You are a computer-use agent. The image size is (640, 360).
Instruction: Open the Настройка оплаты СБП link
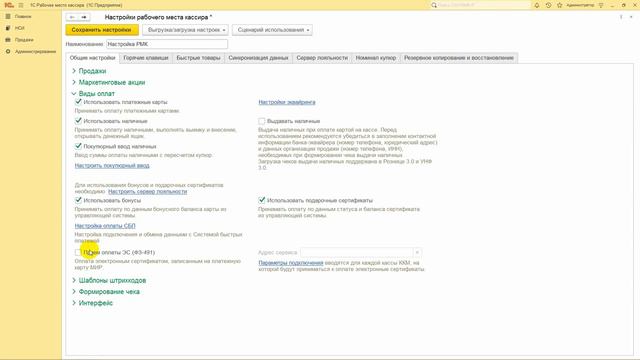(105, 226)
